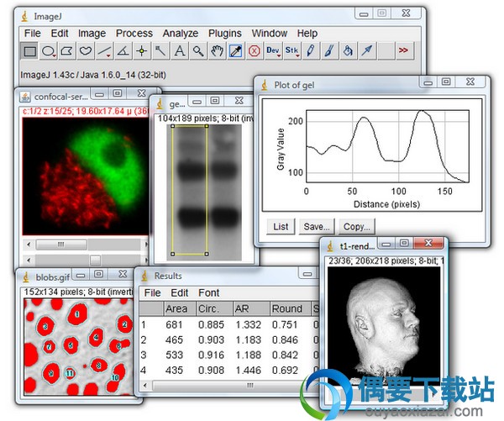Click List button in Plot of gel
Image resolution: width=504 pixels, height=421 pixels.
281,226
